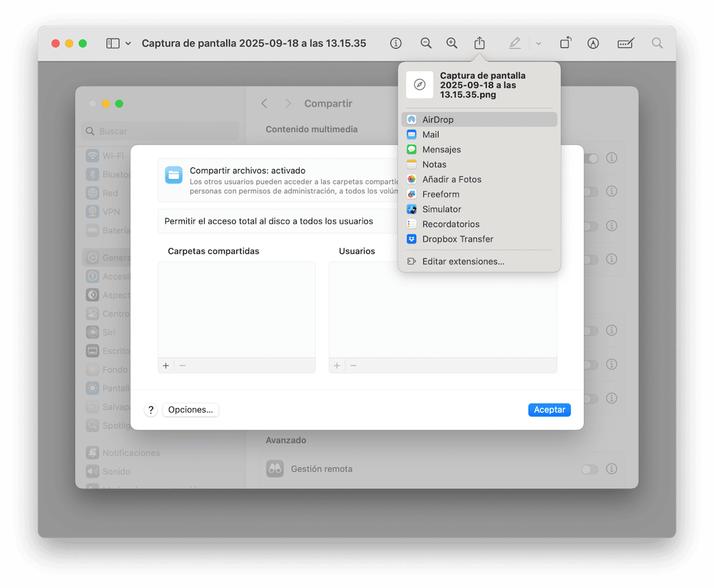
Task: Expand the sidebar view options chevron
Action: click(x=128, y=43)
